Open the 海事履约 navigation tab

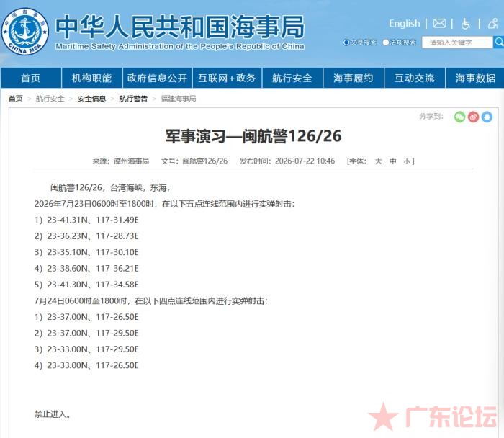point(354,78)
